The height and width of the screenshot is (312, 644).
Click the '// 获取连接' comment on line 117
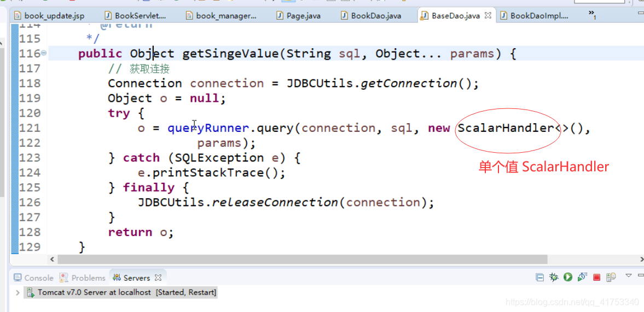click(139, 68)
